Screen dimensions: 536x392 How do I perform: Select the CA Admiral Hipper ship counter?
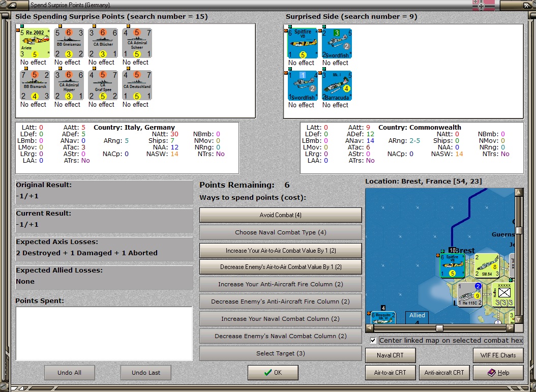69,85
